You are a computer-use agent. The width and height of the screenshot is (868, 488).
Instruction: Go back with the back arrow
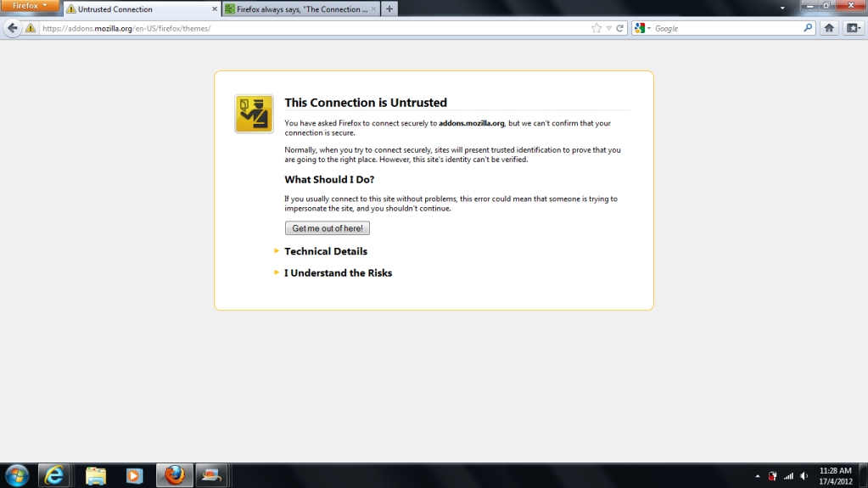(x=12, y=28)
